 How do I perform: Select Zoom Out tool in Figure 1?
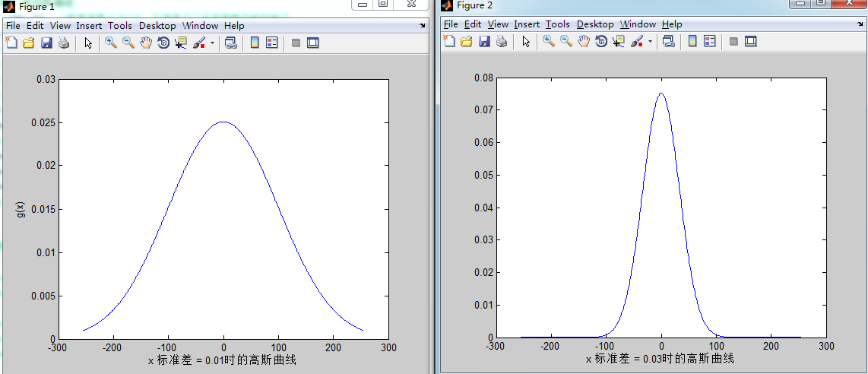128,43
